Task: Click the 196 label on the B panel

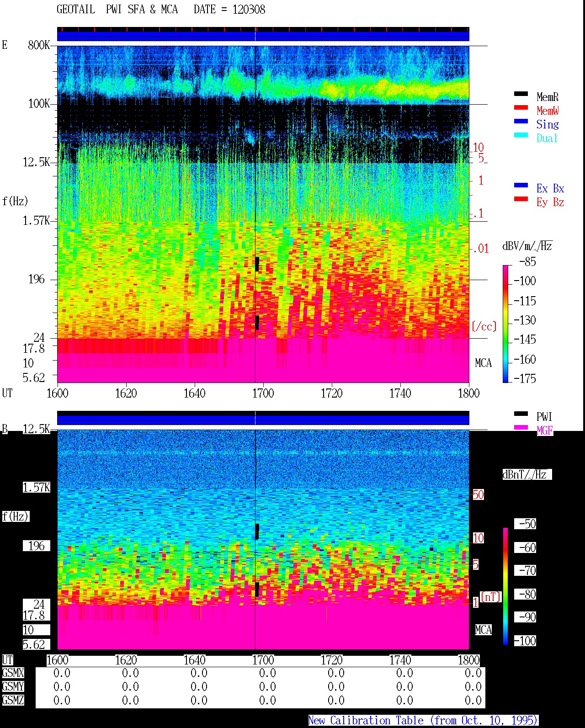Action: [37, 546]
